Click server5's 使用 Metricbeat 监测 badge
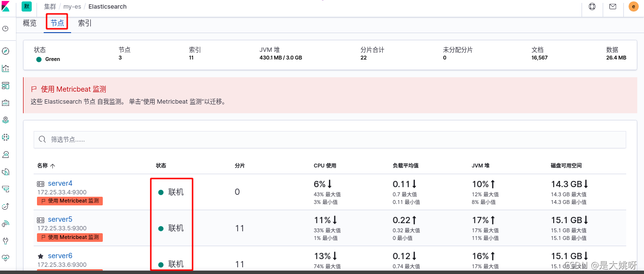This screenshot has width=644, height=274. click(70, 237)
